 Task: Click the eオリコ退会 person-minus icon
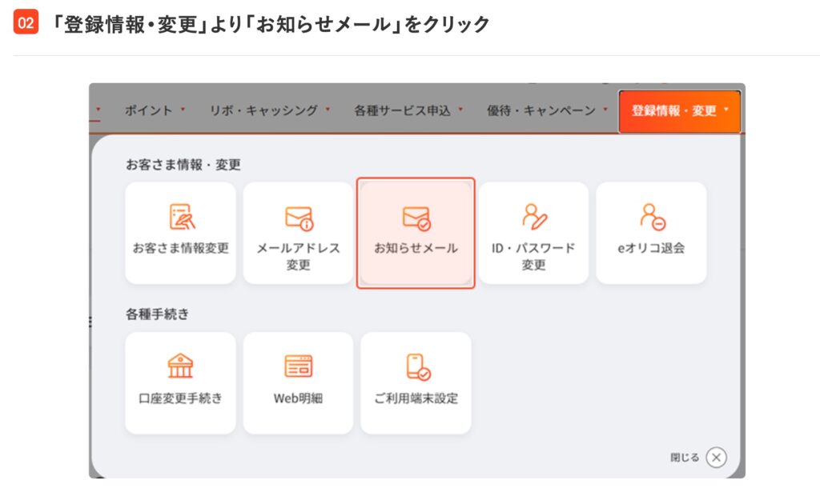pyautogui.click(x=652, y=217)
